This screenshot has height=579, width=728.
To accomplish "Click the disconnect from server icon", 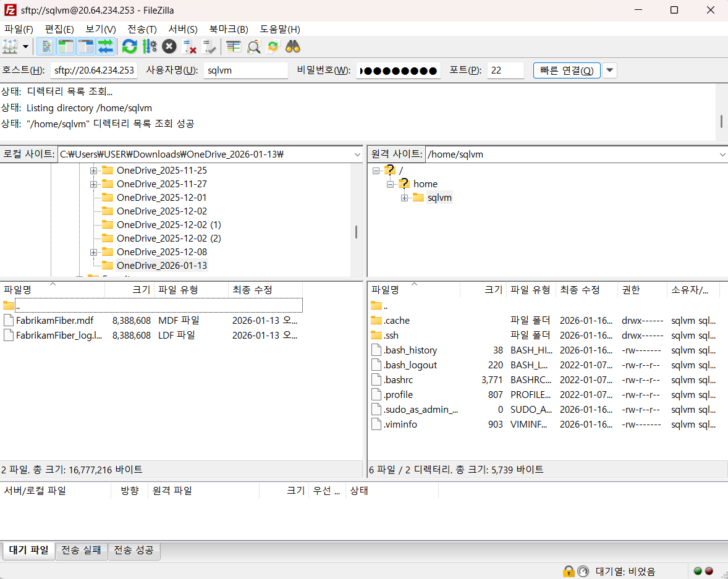I will pyautogui.click(x=189, y=46).
